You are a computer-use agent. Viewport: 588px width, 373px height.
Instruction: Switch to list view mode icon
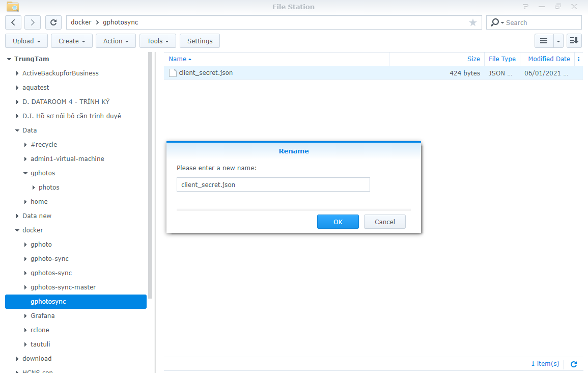click(544, 41)
